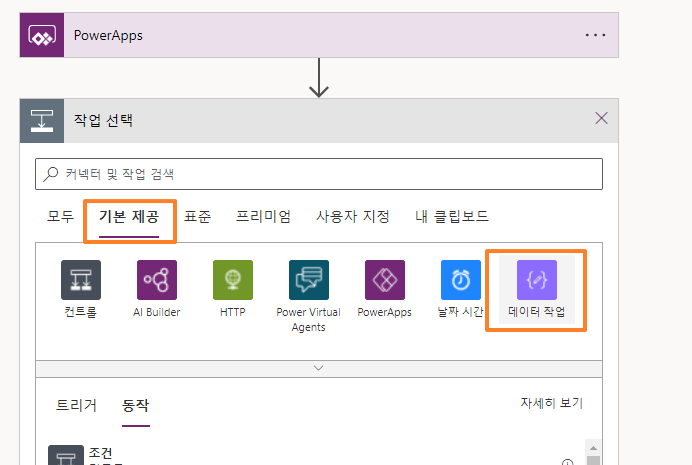Switch to the 표준 tab
The width and height of the screenshot is (692, 465).
(197, 217)
